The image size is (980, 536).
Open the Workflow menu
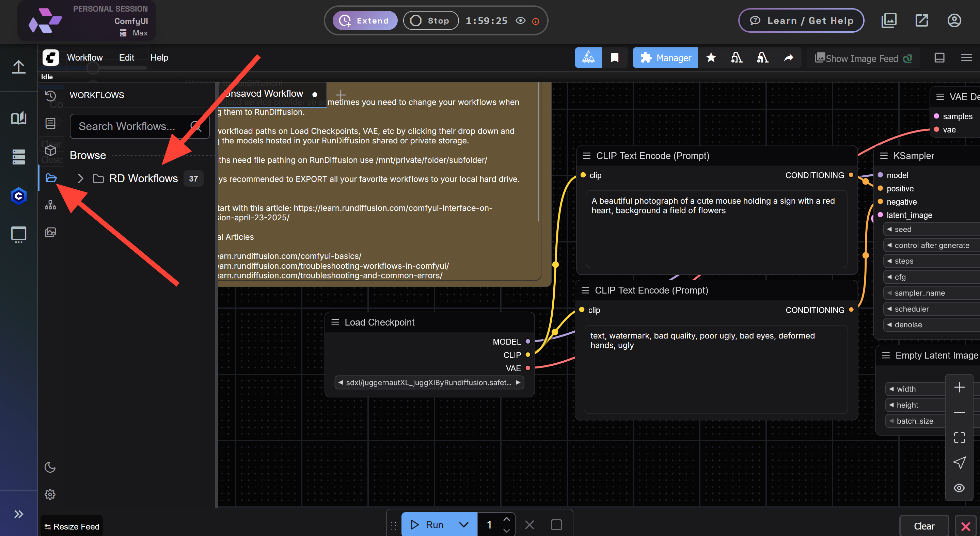[85, 58]
